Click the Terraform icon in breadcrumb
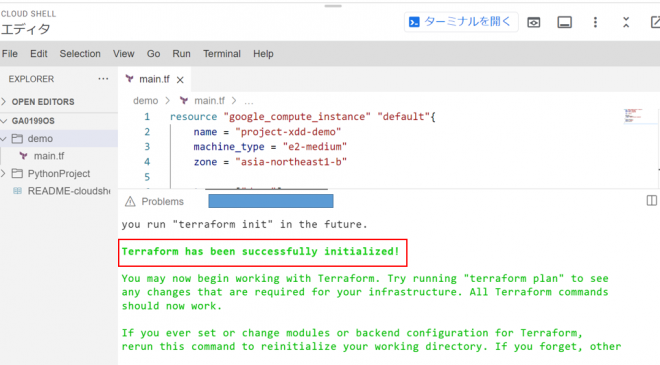This screenshot has height=365, width=660. click(184, 101)
